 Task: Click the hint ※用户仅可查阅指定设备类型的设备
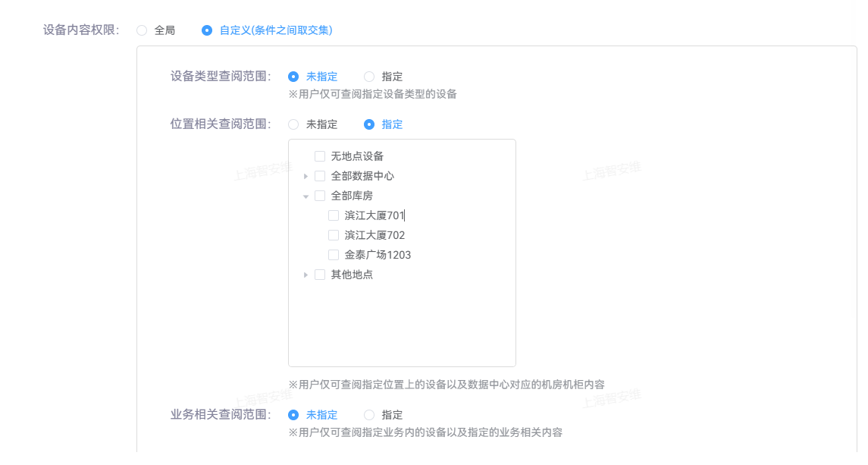(x=372, y=94)
